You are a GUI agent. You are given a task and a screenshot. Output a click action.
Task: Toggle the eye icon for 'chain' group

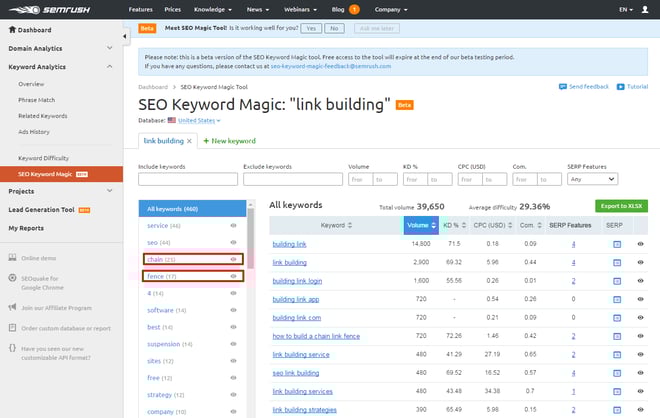point(233,259)
